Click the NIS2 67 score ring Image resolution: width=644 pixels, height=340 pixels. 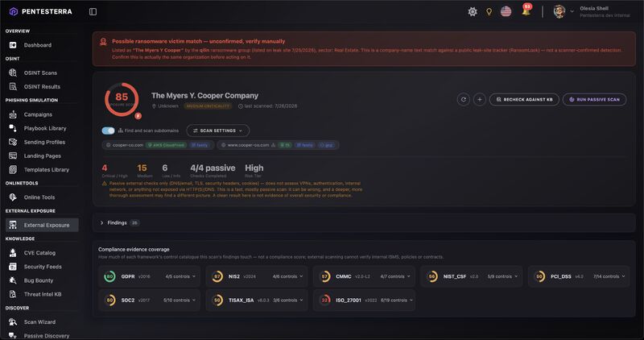217,276
